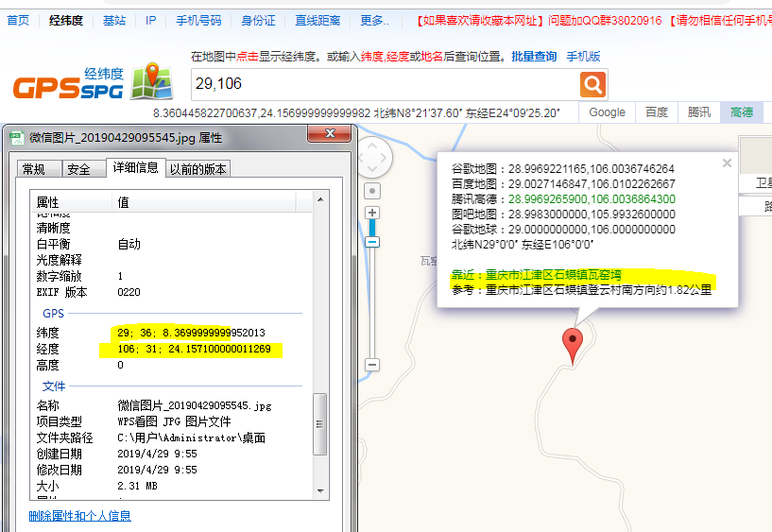Viewport: 772px width, 532px height.
Task: Click the map zoom-in plus button
Action: click(372, 213)
